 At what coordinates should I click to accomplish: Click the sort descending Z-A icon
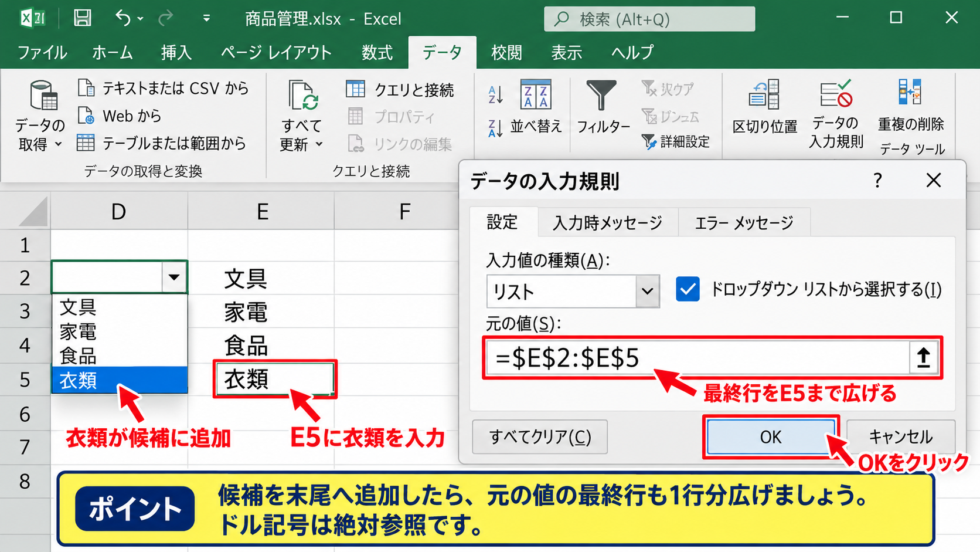click(496, 128)
